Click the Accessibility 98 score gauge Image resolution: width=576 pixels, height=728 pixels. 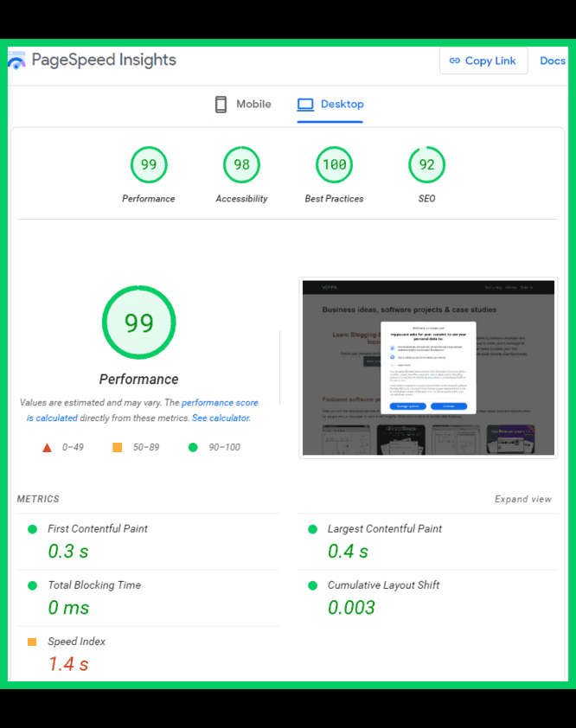241,165
